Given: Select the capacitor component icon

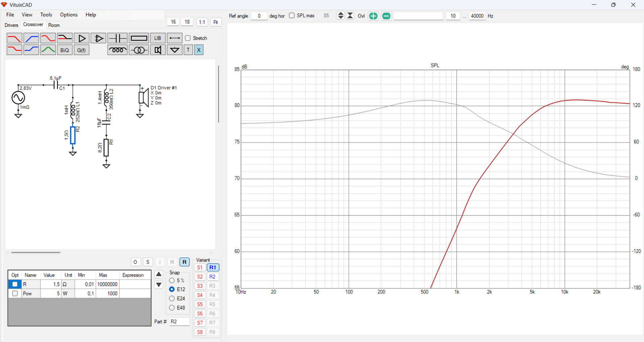Looking at the screenshot, I should [117, 38].
